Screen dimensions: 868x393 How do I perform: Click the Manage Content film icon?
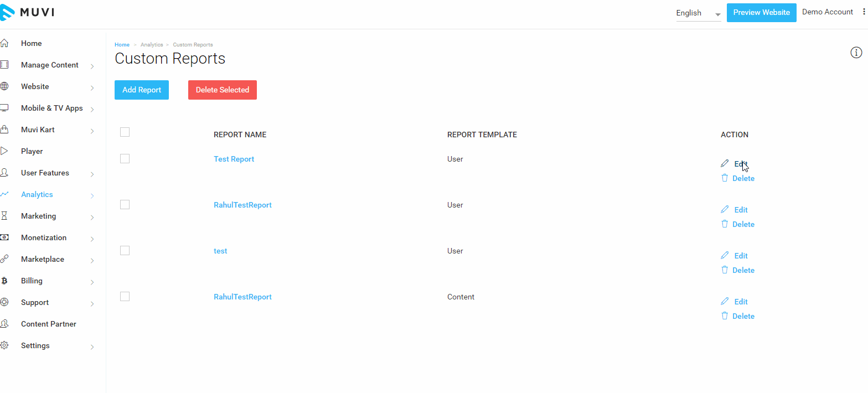click(x=4, y=65)
